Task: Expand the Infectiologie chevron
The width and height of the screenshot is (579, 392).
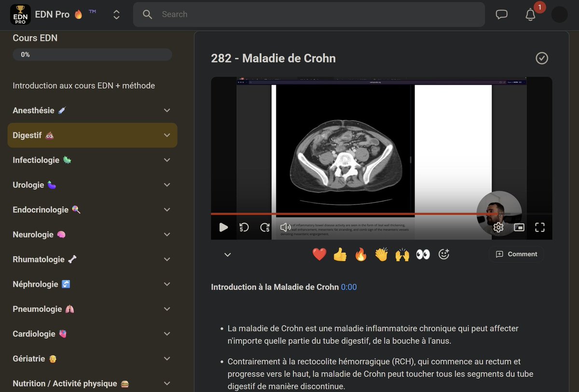Action: coord(167,160)
